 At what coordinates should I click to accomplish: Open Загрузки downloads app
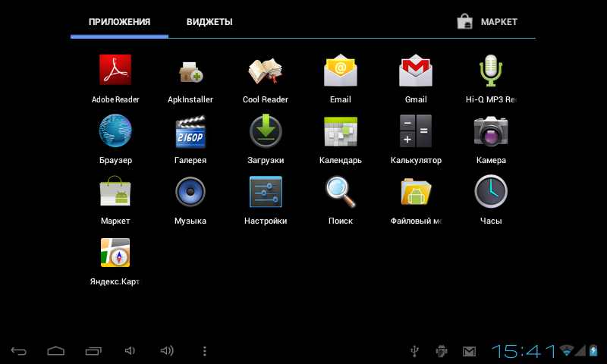click(266, 130)
